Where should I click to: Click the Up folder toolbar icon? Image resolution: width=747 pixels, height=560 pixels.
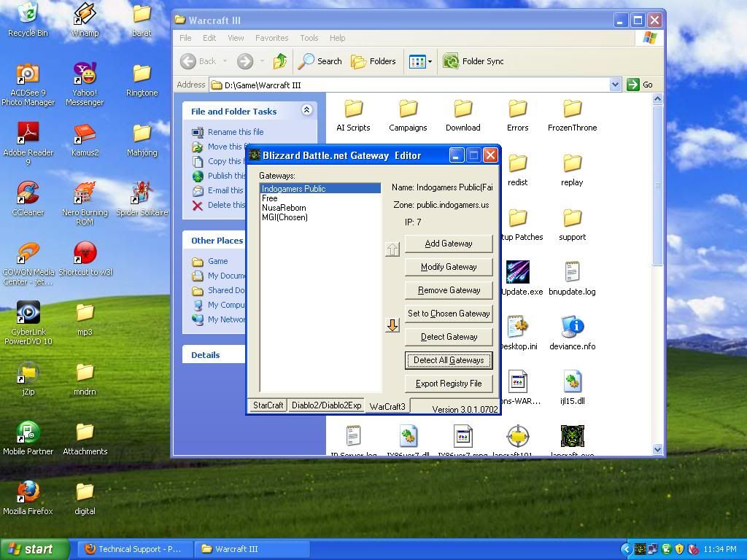[280, 61]
